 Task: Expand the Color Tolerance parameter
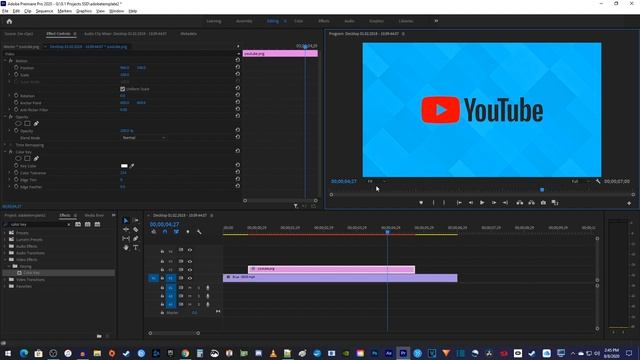[9, 173]
